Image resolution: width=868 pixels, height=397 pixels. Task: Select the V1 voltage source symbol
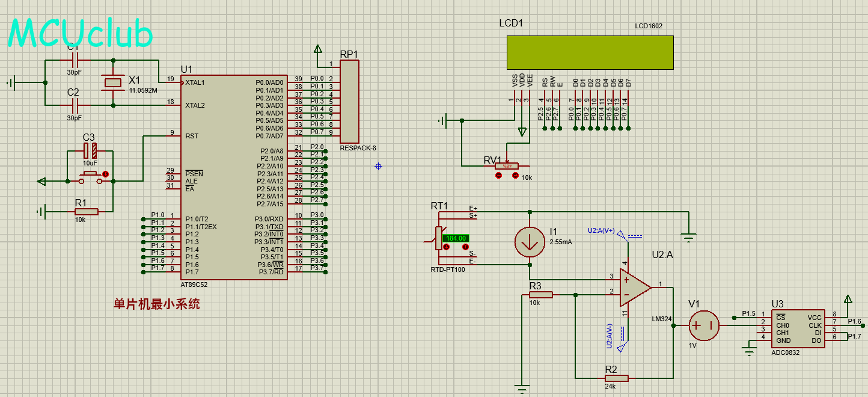[703, 325]
